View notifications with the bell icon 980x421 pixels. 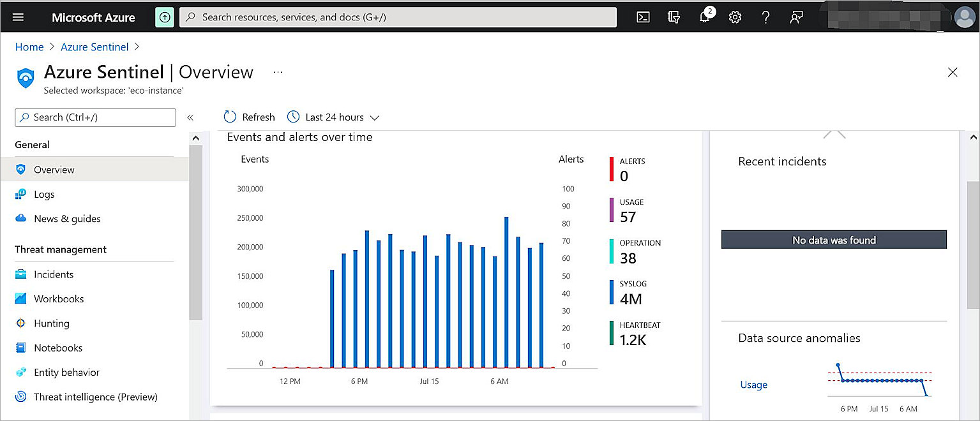(704, 17)
